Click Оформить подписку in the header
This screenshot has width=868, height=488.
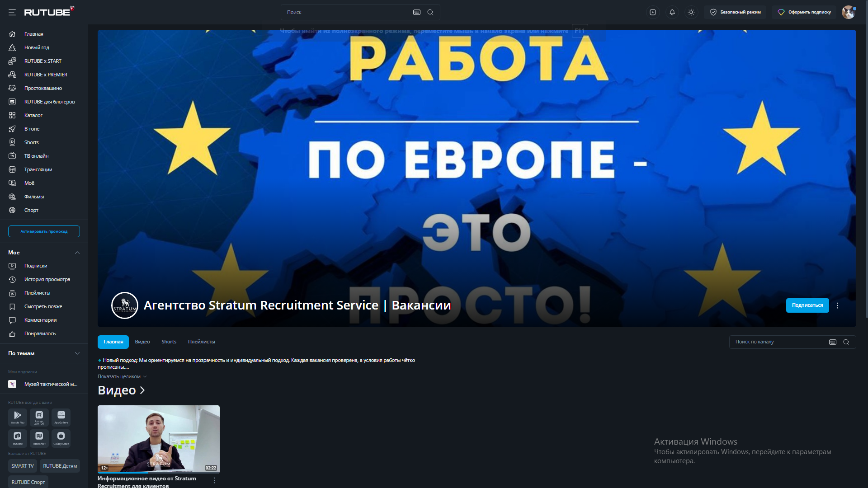(x=804, y=12)
